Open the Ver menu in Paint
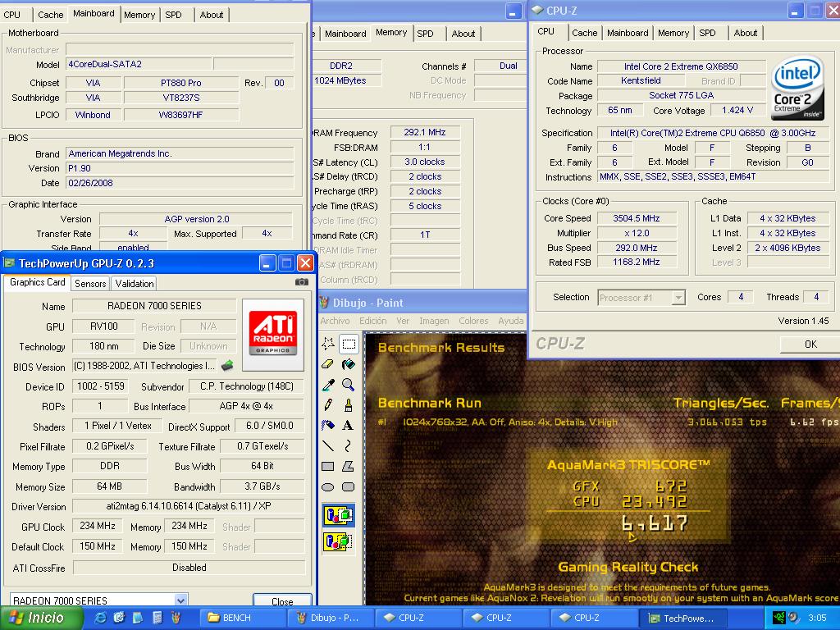840x630 pixels. click(x=403, y=321)
